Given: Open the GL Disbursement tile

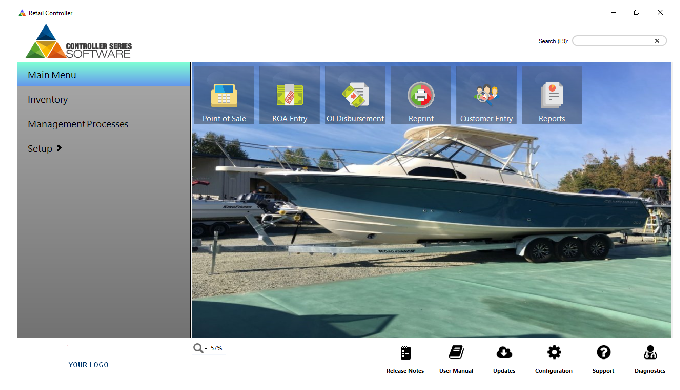Looking at the screenshot, I should tap(355, 95).
